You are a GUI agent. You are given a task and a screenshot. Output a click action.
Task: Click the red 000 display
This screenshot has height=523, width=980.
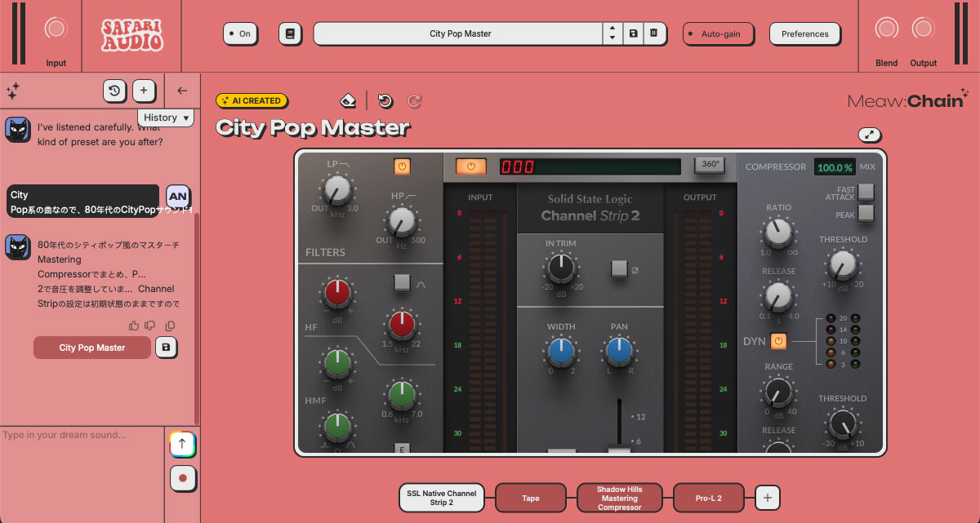click(x=518, y=166)
